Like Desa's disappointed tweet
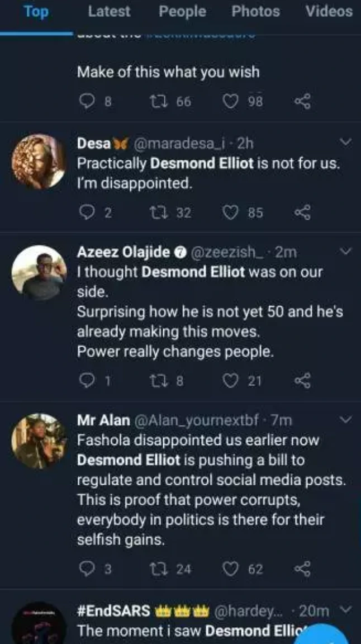Screen dimensions: 361x644 tap(231, 212)
